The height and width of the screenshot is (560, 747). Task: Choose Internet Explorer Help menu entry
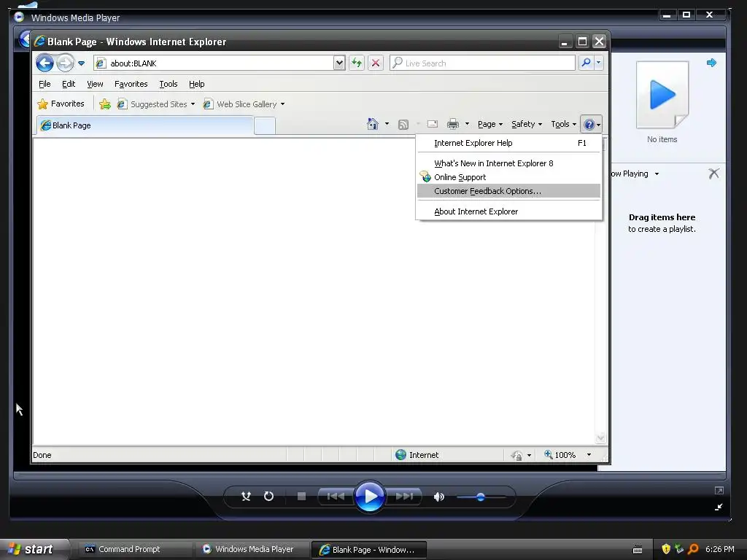pos(508,143)
